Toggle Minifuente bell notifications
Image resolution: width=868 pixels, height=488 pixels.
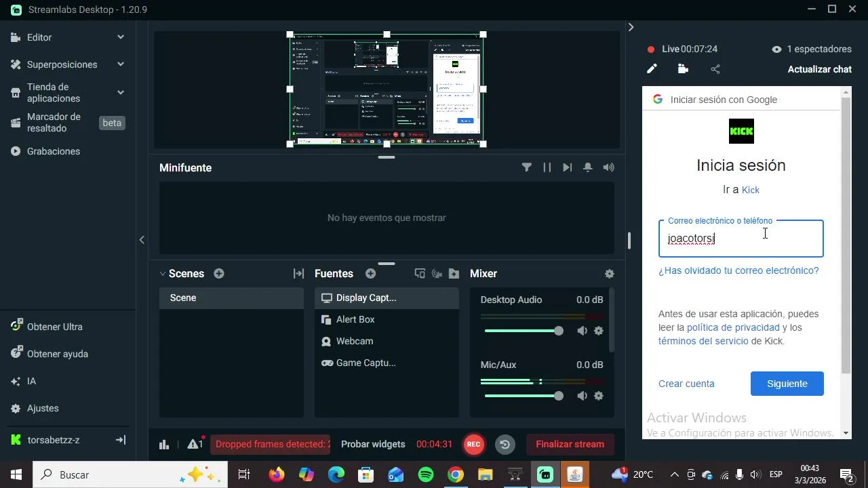pyautogui.click(x=588, y=167)
